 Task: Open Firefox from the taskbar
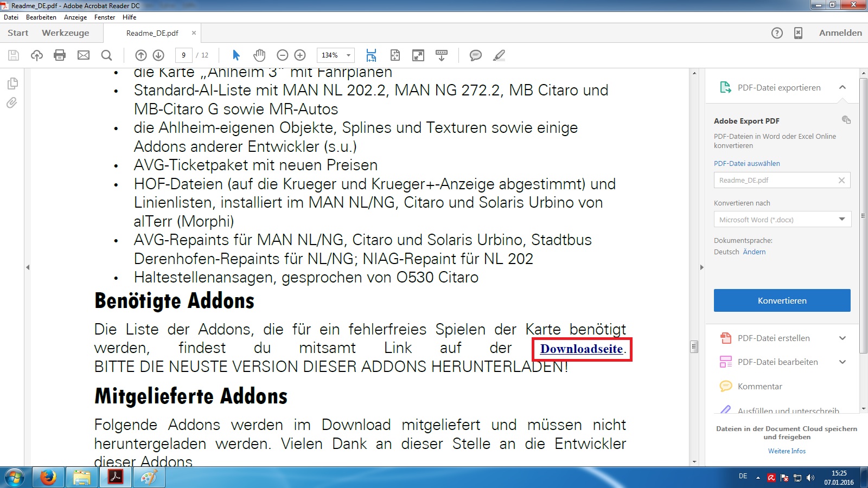(48, 478)
